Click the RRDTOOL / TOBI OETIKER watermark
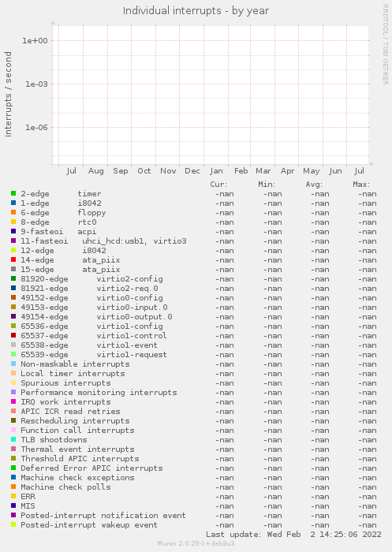Viewport: 392px width, 552px height. tap(386, 45)
